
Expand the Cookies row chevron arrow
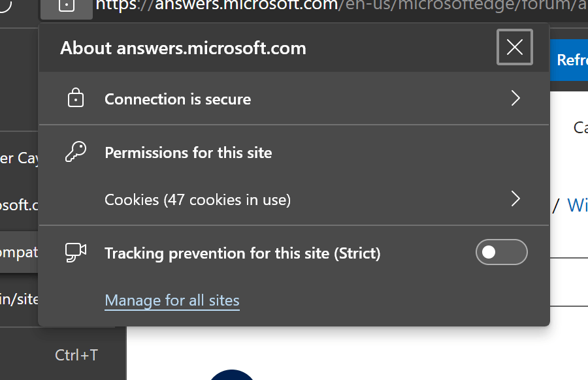515,199
